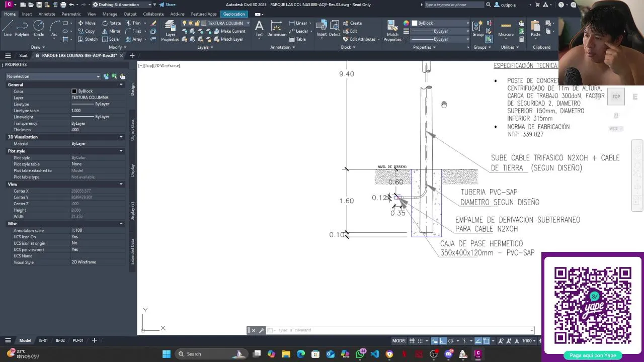Switch to the PU-01 layout tab

click(78, 340)
